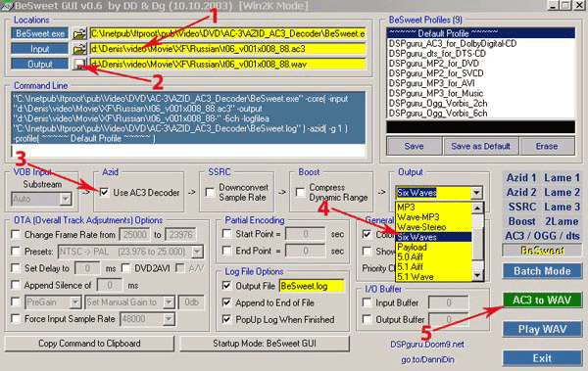
Task: Enable Force Input Sample Rate checkbox
Action: point(16,318)
